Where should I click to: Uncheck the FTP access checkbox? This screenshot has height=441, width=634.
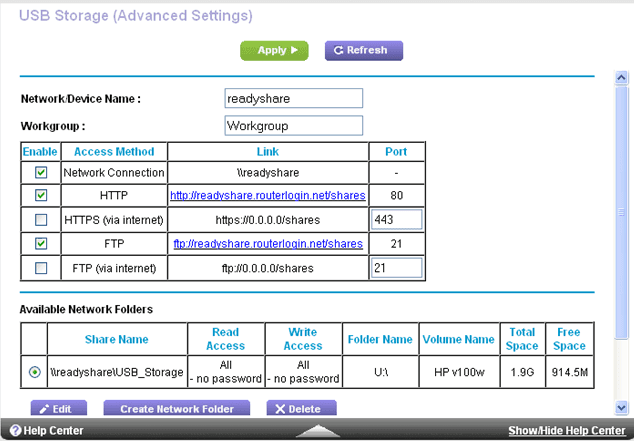click(41, 243)
